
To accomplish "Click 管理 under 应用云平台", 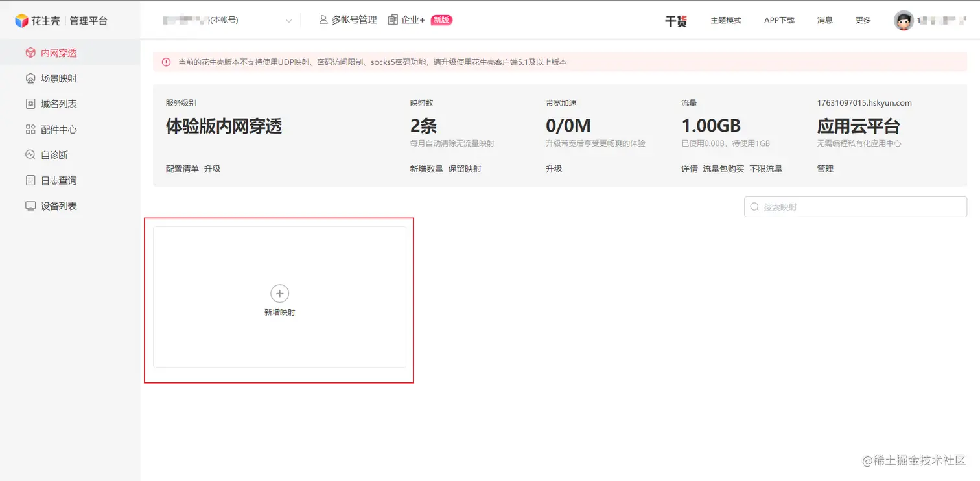I will coord(825,169).
